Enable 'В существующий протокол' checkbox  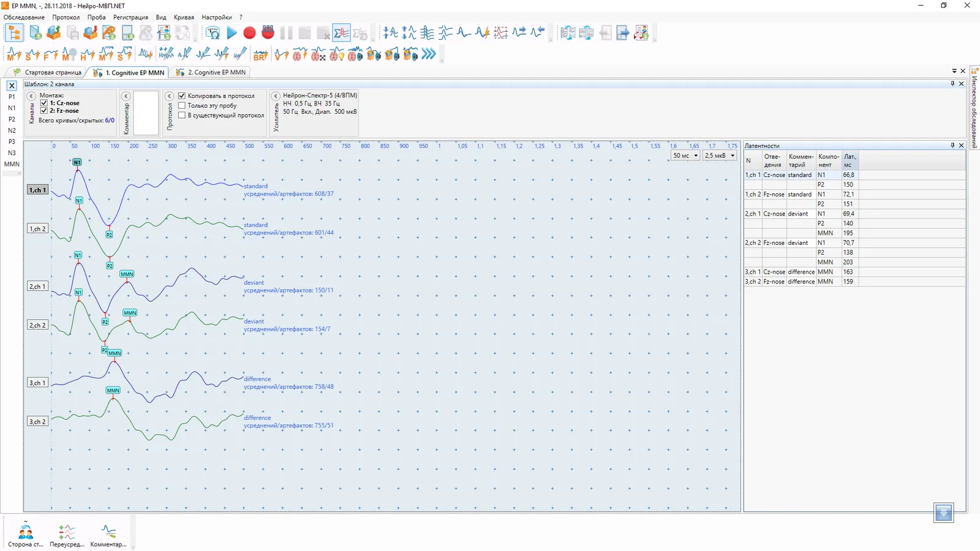[182, 115]
